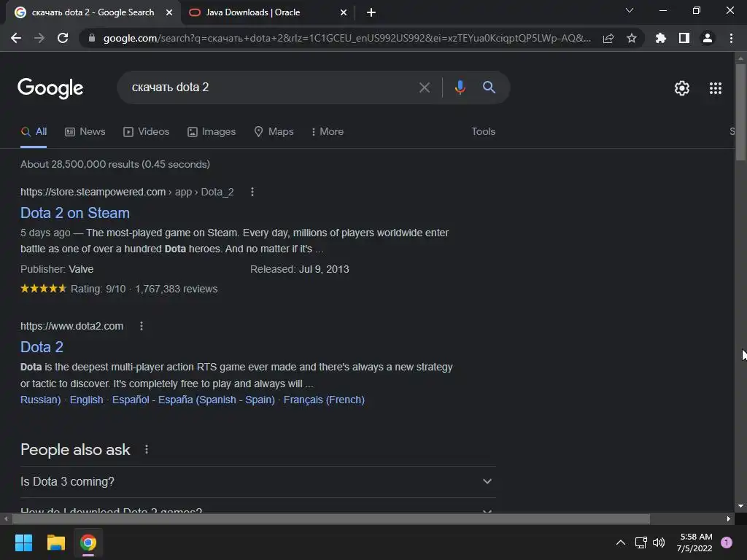Select the скачать dota 2 Google Search tab
This screenshot has height=560, width=747.
point(93,12)
